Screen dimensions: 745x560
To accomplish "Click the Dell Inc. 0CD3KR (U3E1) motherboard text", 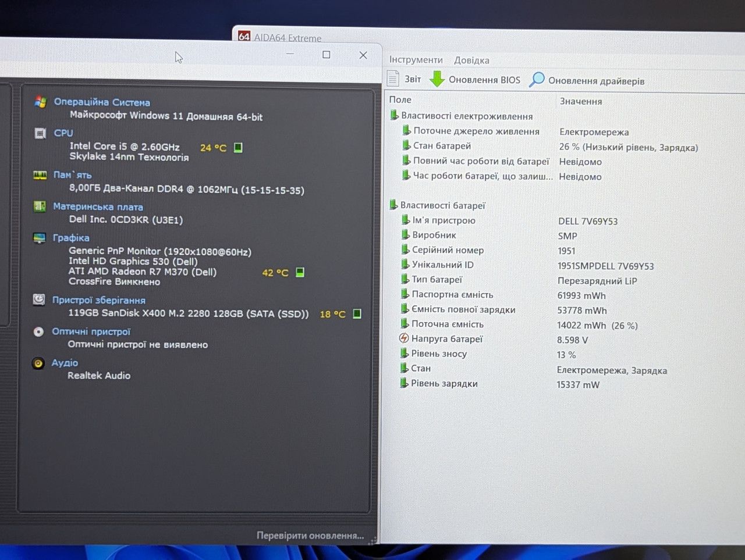I will (126, 219).
